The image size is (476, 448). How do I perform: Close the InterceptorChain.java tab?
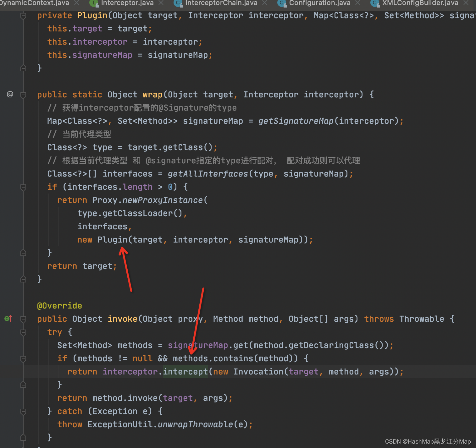[x=265, y=3]
